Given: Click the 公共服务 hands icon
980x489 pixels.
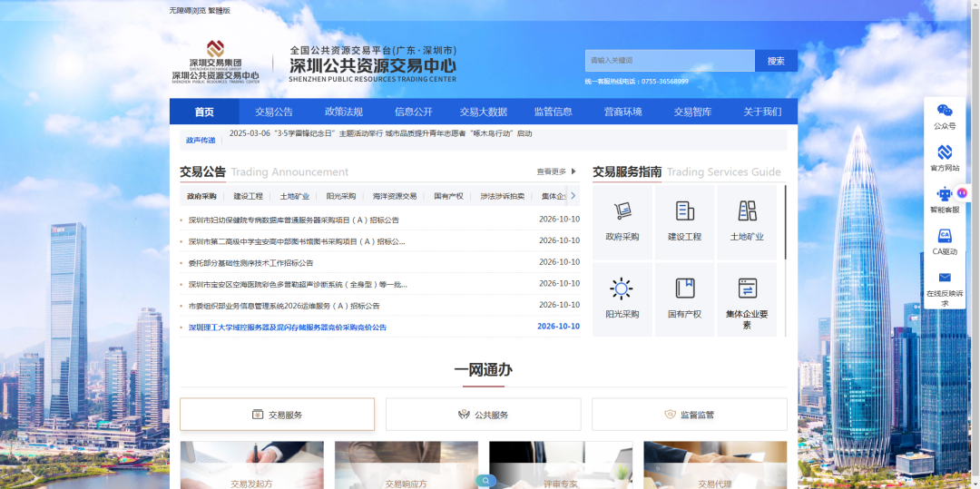Looking at the screenshot, I should (x=464, y=414).
